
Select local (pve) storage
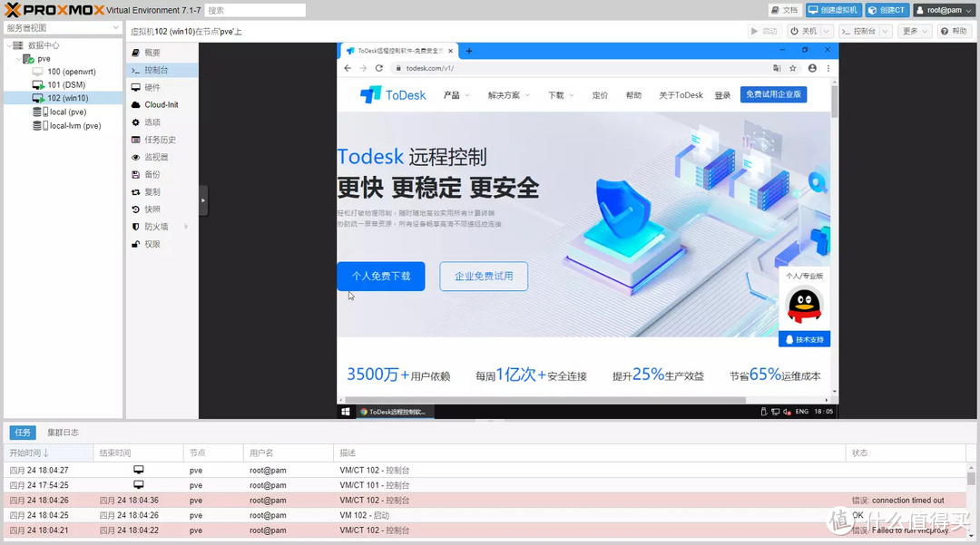[67, 112]
